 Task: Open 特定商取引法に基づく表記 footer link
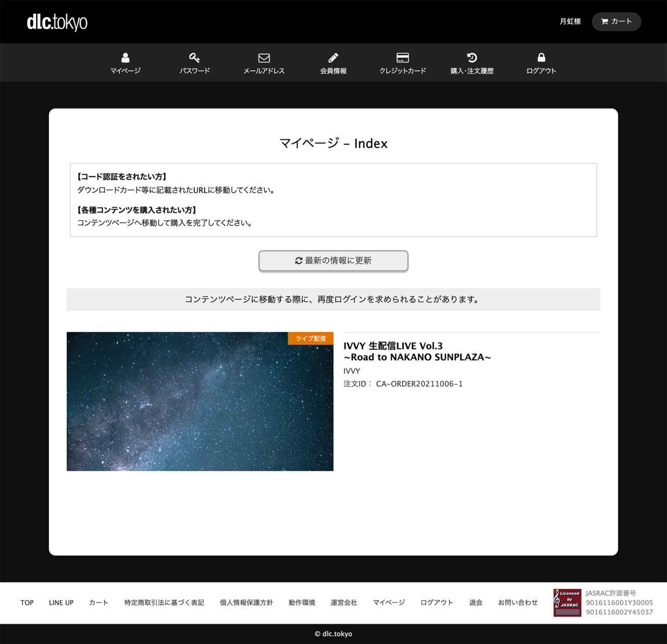click(x=164, y=603)
